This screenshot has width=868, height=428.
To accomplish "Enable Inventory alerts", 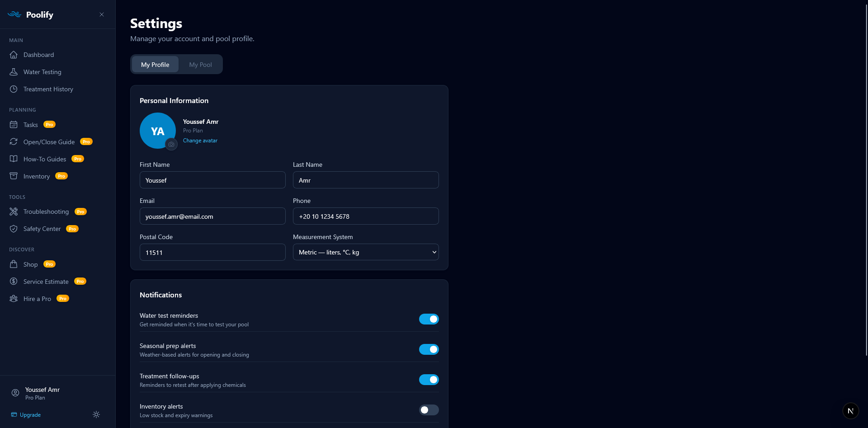I will (429, 410).
